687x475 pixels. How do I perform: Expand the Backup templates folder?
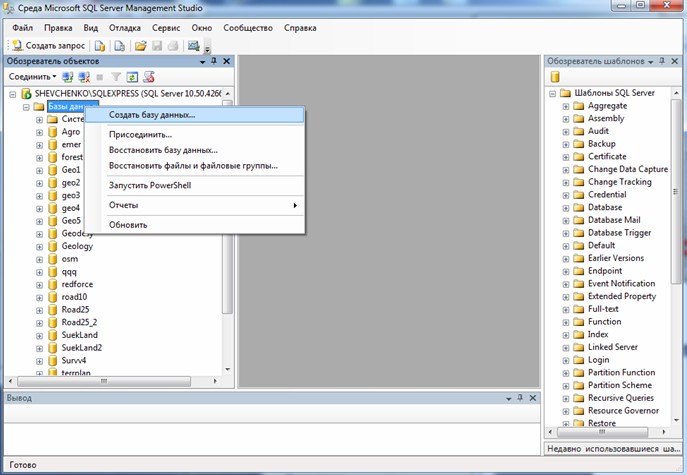click(x=563, y=144)
